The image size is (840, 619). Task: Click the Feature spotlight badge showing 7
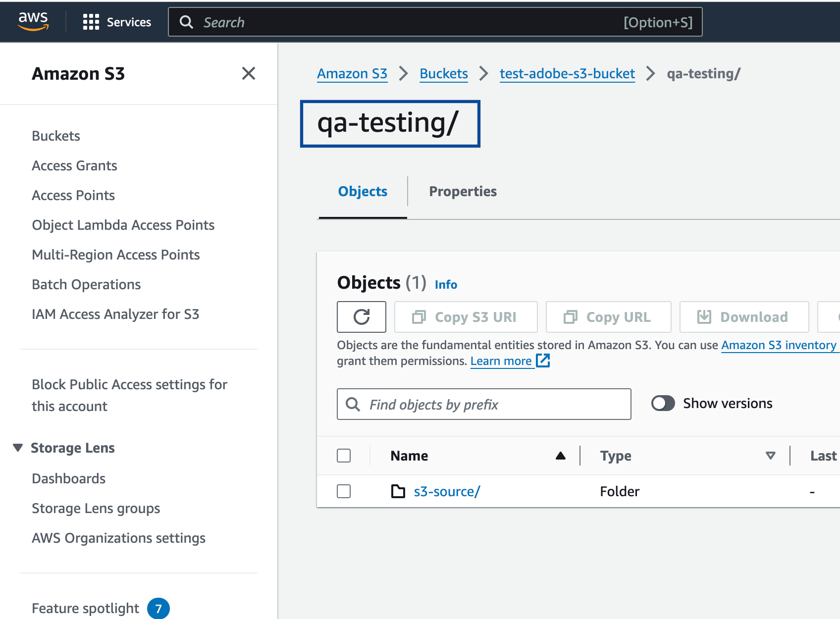coord(158,609)
